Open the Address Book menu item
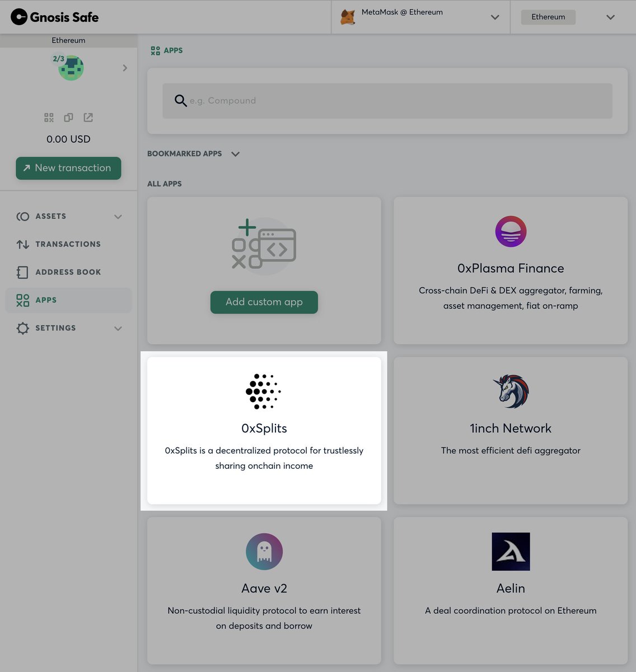 (x=69, y=272)
